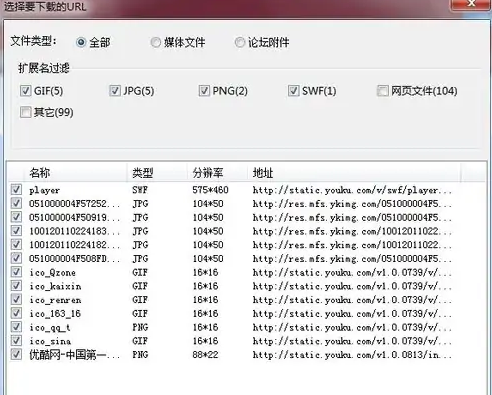Enable the 其它(99) filter checkbox

(x=25, y=112)
